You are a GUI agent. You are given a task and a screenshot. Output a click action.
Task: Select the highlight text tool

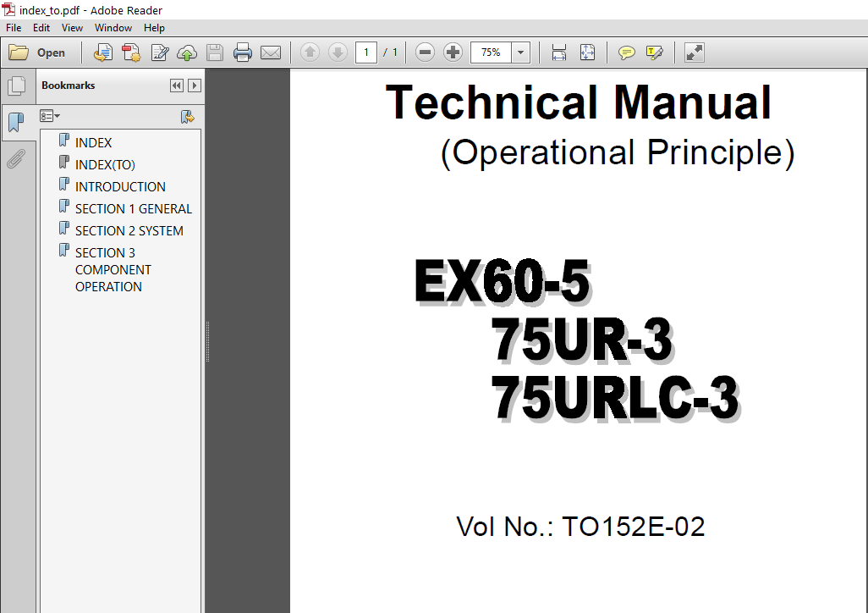[x=654, y=52]
